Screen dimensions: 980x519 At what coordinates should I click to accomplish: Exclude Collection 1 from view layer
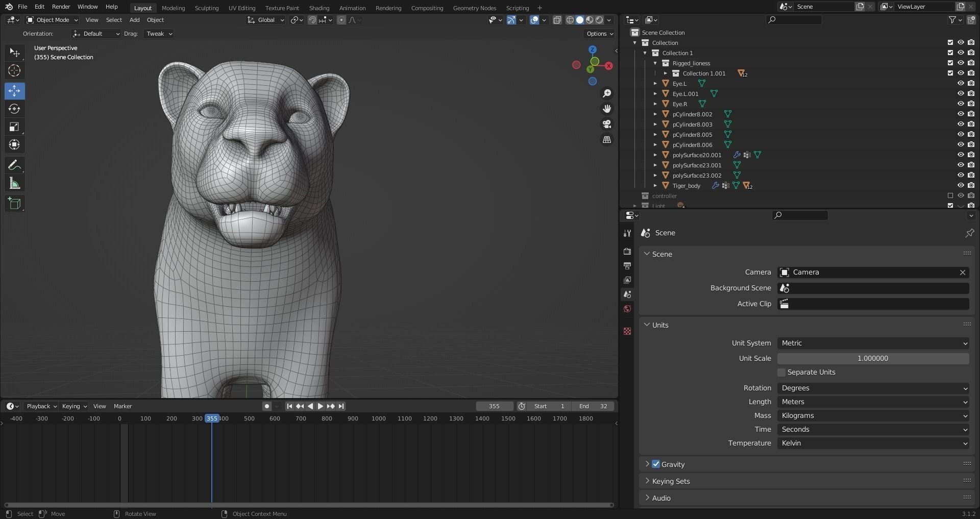pyautogui.click(x=950, y=53)
